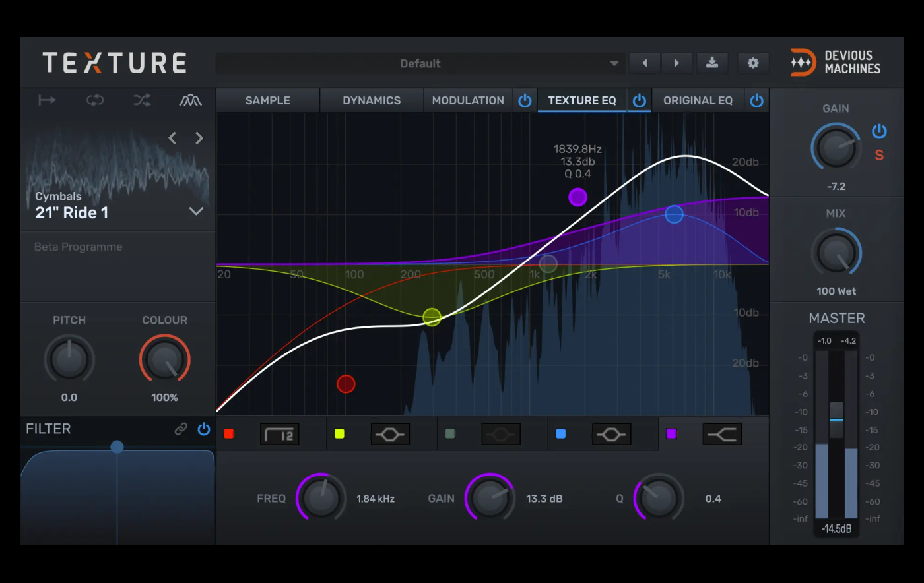Image resolution: width=924 pixels, height=583 pixels.
Task: Select the yellow EQ node on graph
Action: click(432, 317)
